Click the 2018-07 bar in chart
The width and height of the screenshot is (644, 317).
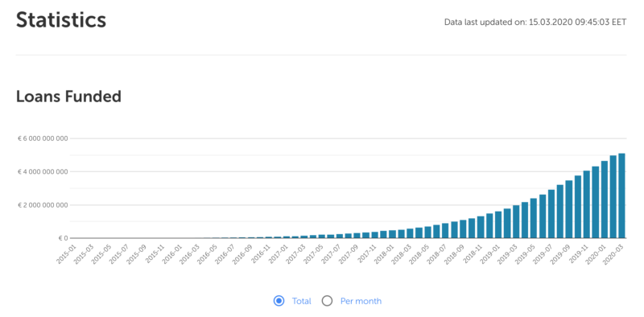[x=445, y=230]
